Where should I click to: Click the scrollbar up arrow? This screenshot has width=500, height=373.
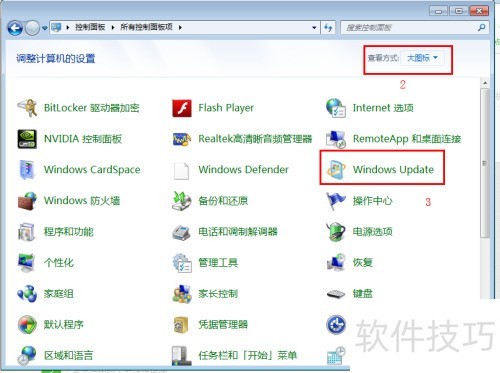pyautogui.click(x=485, y=83)
